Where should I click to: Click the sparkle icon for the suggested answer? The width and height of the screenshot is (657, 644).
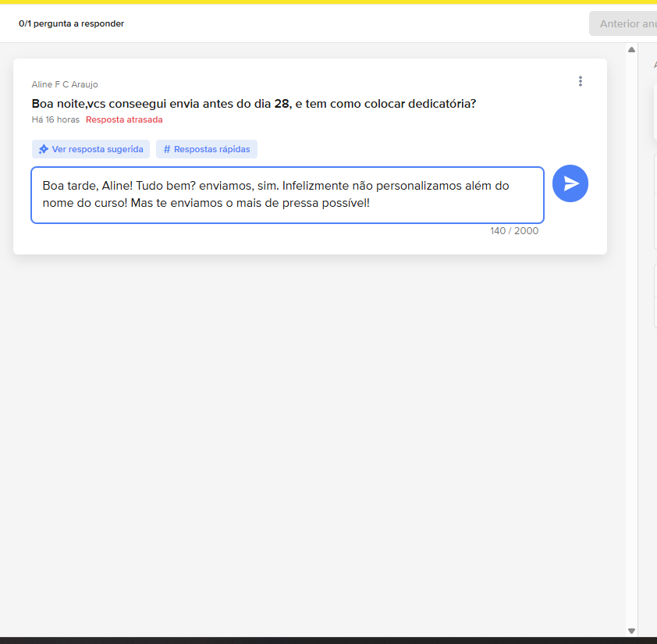(44, 149)
